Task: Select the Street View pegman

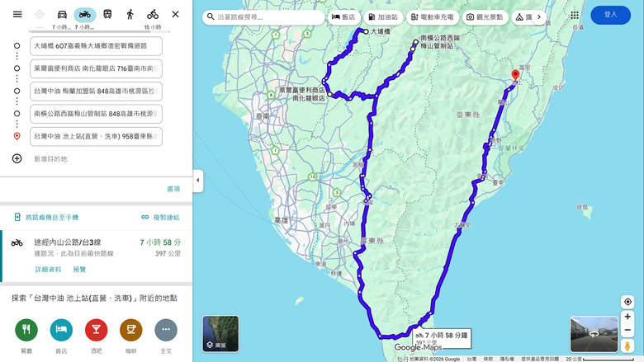Action: (x=627, y=346)
